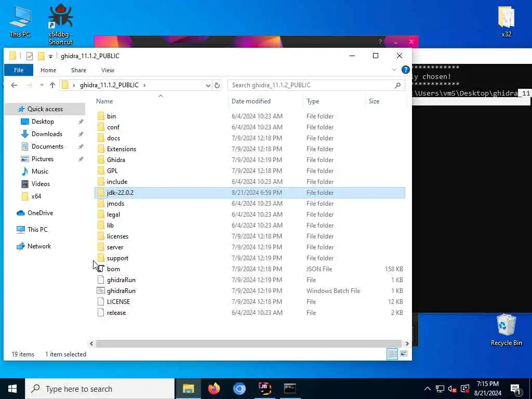532x399 pixels.
Task: Click the Properties quick access toolbar icon
Action: click(30, 56)
